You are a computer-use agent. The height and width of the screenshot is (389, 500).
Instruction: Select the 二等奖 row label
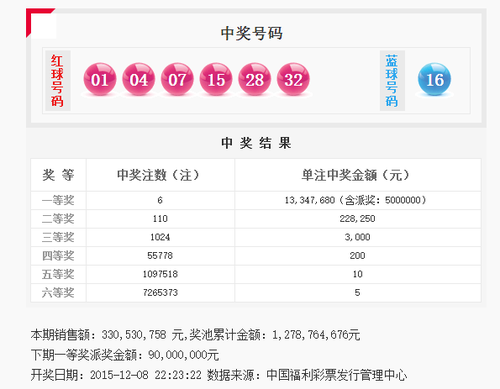pos(58,219)
